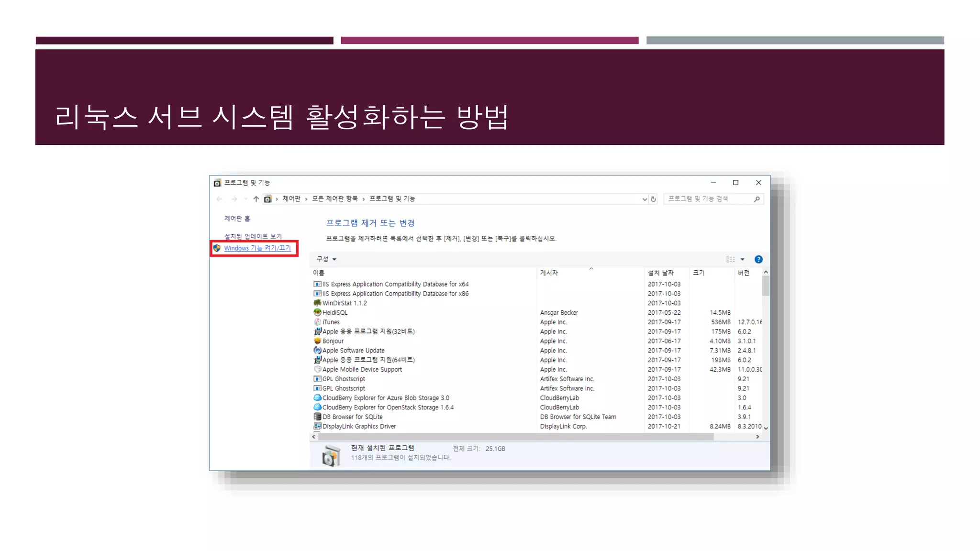Viewport: 980px width, 551px height.
Task: Click the change view icon
Action: click(x=730, y=259)
